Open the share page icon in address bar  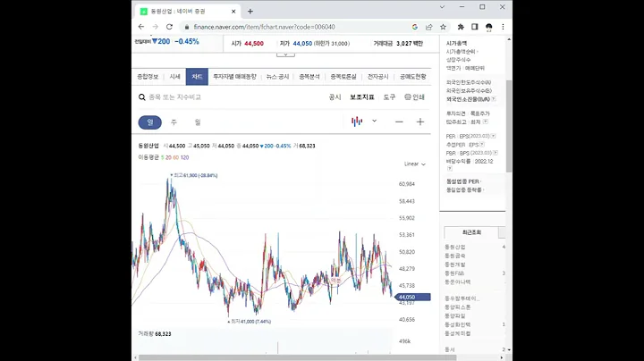tap(428, 27)
